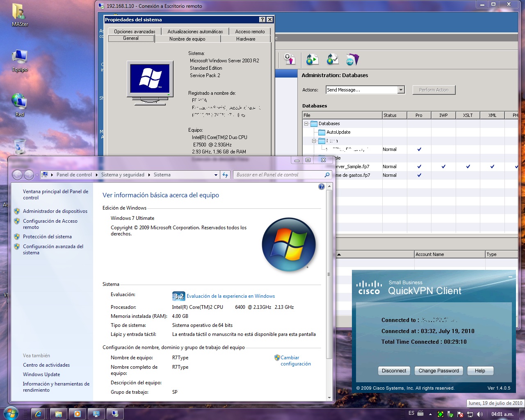The width and height of the screenshot is (525, 420).
Task: Go to Ventana principal del Panel de control
Action: [x=55, y=194]
